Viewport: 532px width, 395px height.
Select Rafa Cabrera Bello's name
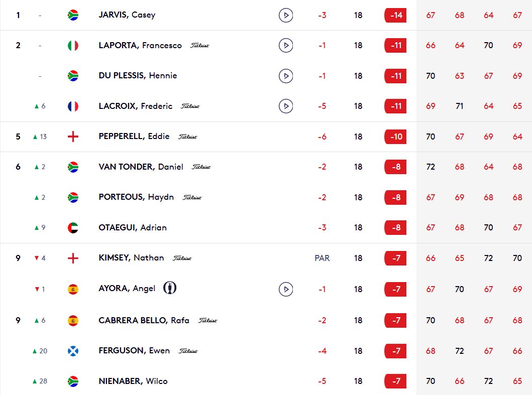pos(144,320)
